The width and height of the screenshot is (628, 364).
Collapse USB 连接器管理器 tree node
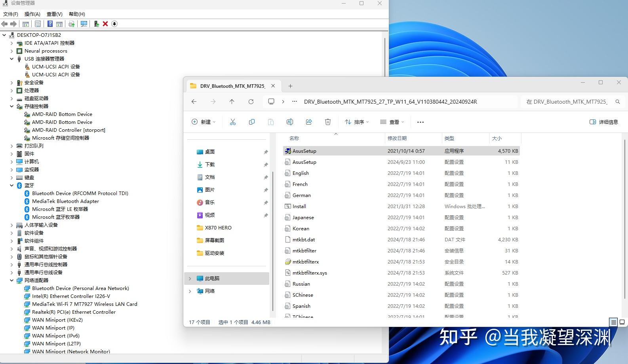(x=11, y=59)
